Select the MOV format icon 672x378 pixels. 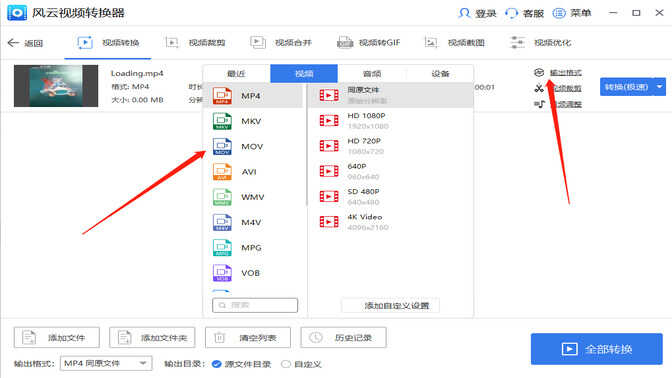point(222,147)
